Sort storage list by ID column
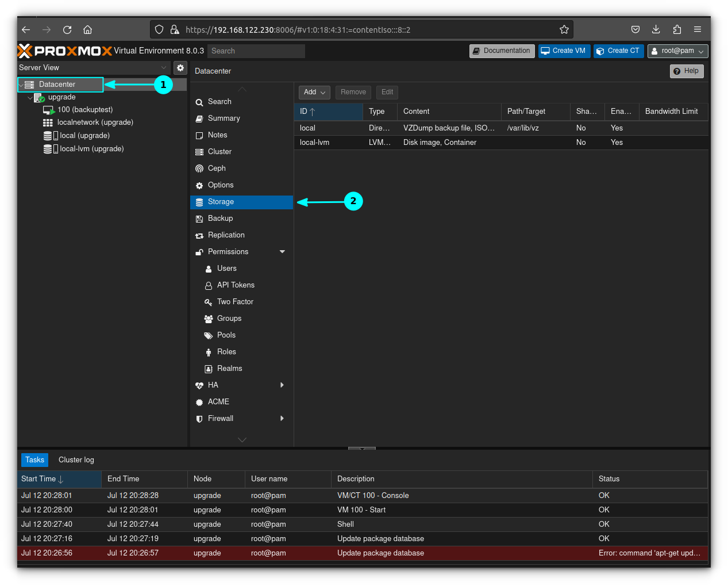 [328, 112]
